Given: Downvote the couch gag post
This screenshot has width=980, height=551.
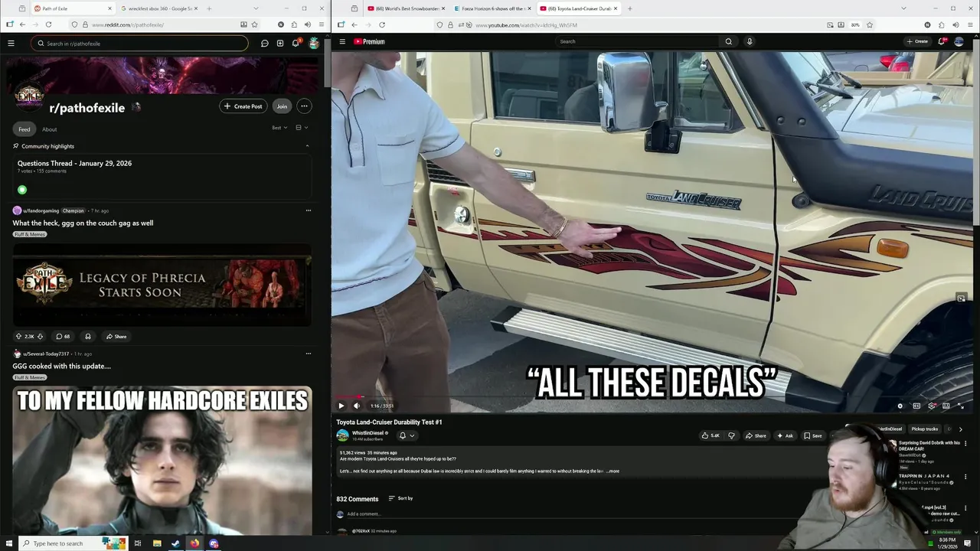Looking at the screenshot, I should (x=40, y=337).
